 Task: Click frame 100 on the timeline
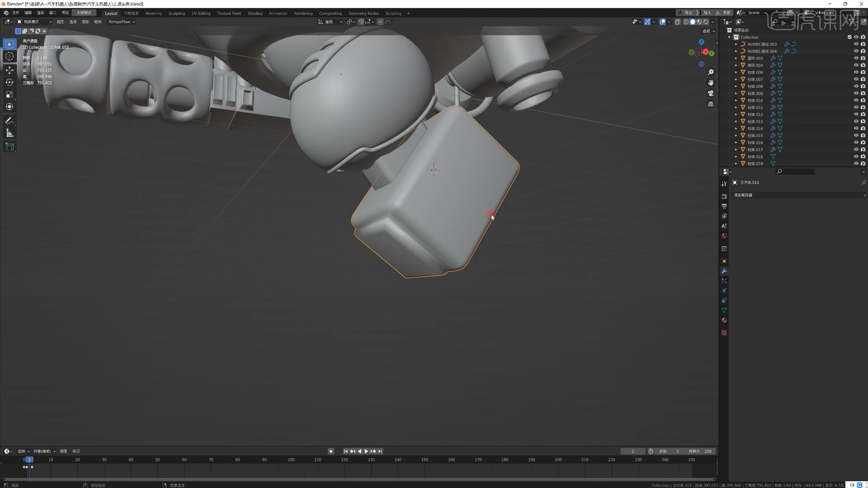pyautogui.click(x=291, y=460)
